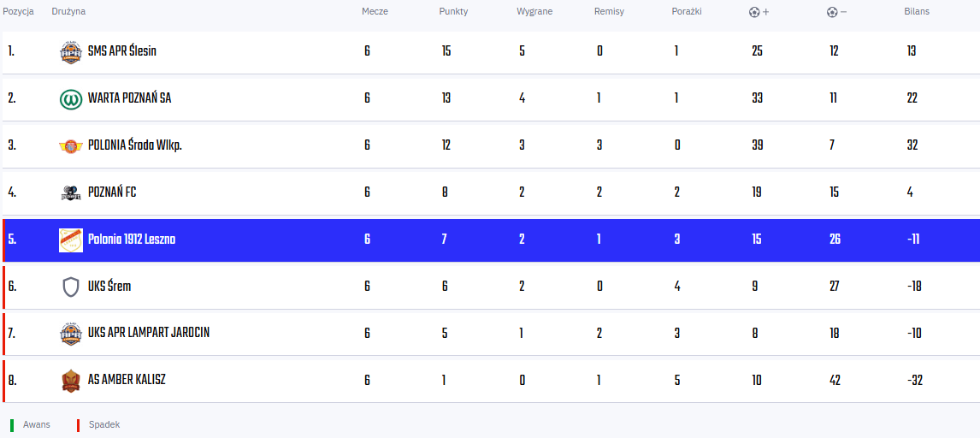The image size is (980, 438).
Task: Click the Polonia 1912 Leszno crest
Action: (71, 240)
